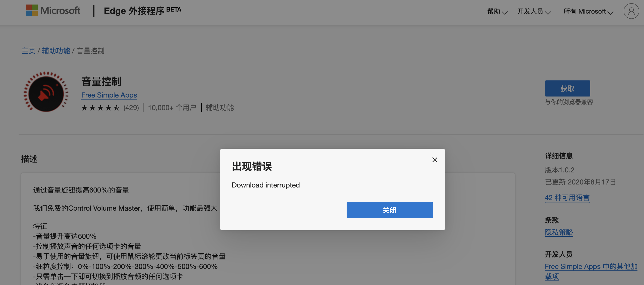The image size is (644, 285).
Task: Dismiss the error dialog with the X icon
Action: click(435, 160)
